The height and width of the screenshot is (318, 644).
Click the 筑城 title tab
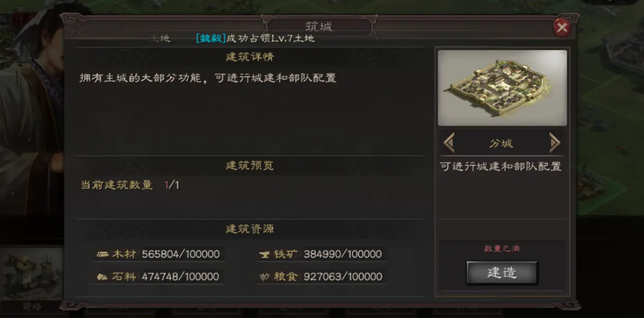tap(319, 27)
